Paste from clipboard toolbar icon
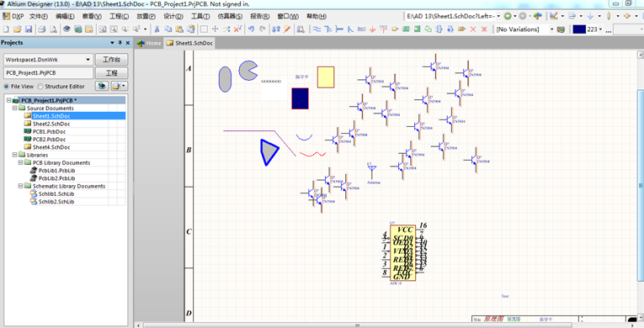The width and height of the screenshot is (644, 328). point(179,29)
